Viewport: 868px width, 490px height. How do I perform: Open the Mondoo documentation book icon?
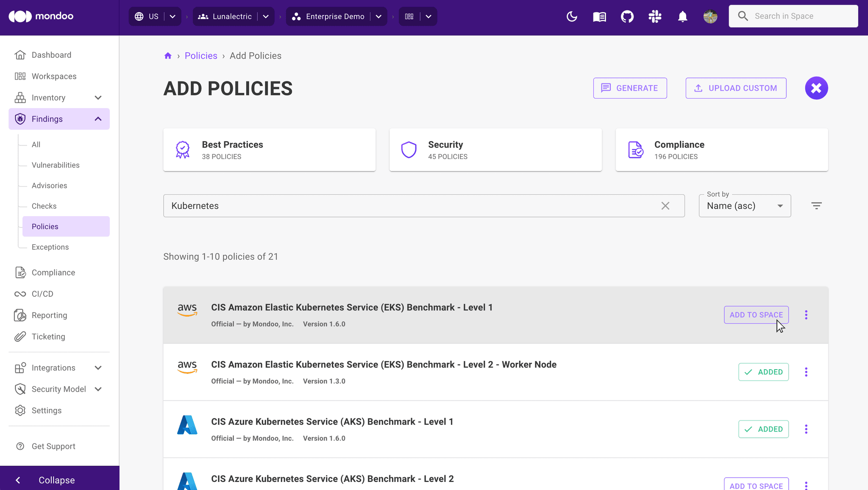tap(599, 17)
